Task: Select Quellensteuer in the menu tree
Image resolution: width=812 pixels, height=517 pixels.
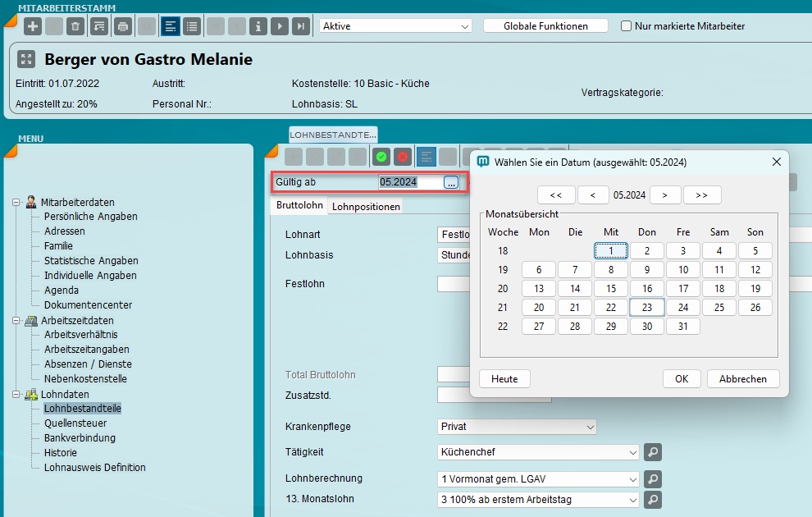Action: [x=75, y=423]
